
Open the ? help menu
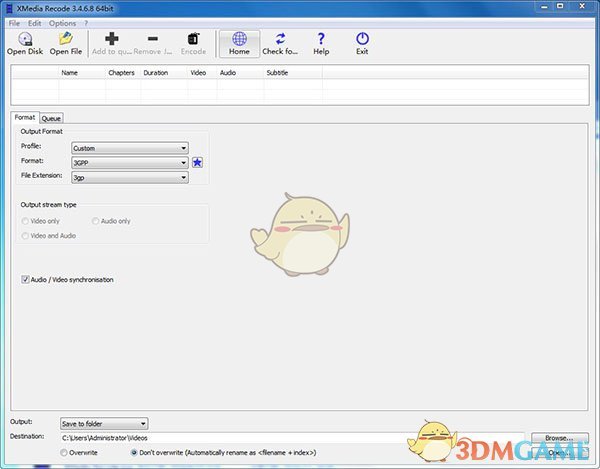pos(86,23)
